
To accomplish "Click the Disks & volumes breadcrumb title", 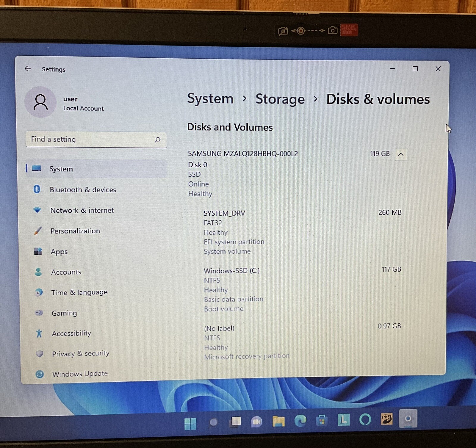I will point(378,99).
